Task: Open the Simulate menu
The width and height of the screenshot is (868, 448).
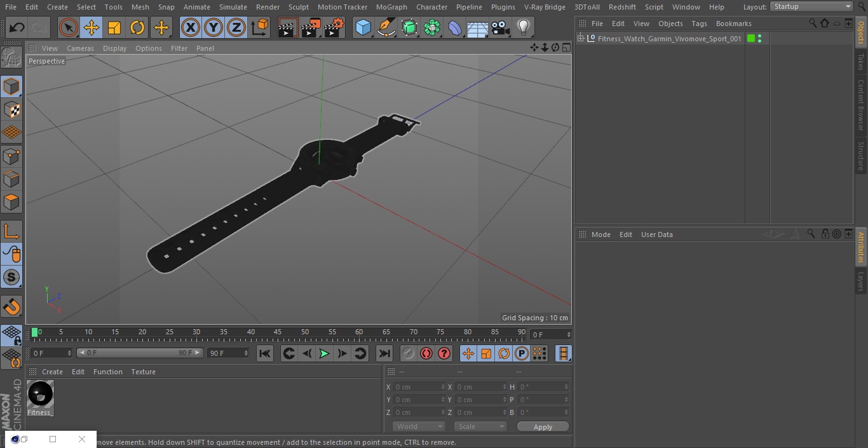Action: click(233, 7)
